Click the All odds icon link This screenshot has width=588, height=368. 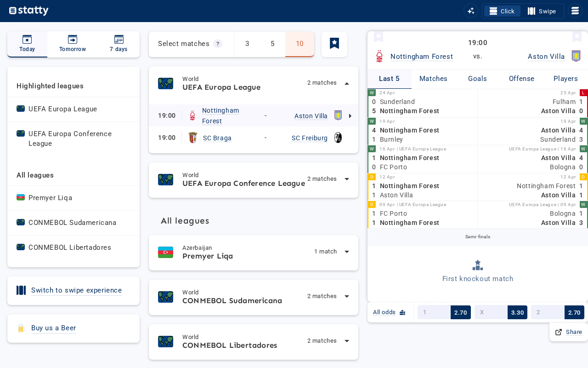tap(390, 312)
